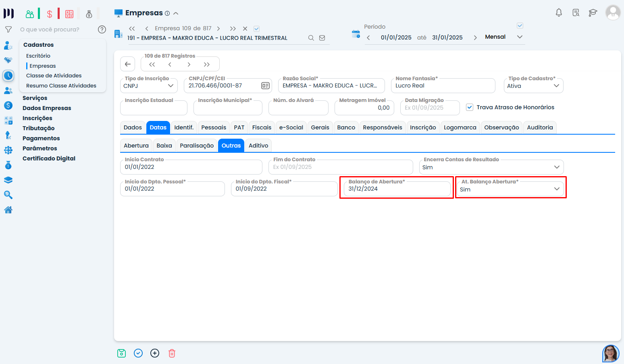Expand the At. Balanço Abertura dropdown
The width and height of the screenshot is (624, 364).
point(510,189)
